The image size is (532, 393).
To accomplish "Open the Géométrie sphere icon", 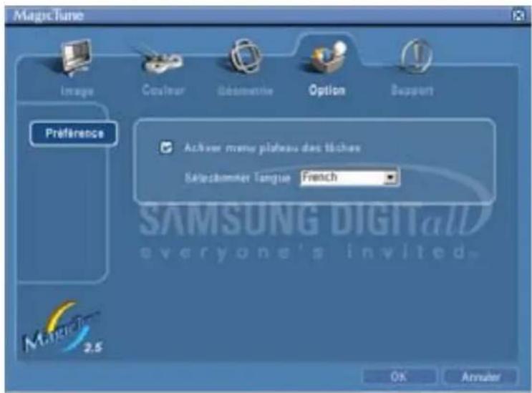I will [x=246, y=57].
